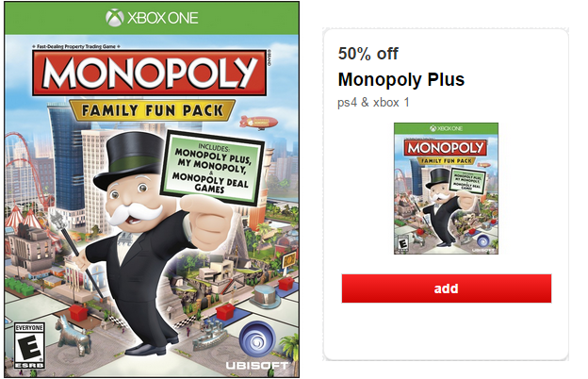Click the small ESRB badge in thumbnail
Image resolution: width=588 pixels, height=379 pixels.
pyautogui.click(x=403, y=243)
